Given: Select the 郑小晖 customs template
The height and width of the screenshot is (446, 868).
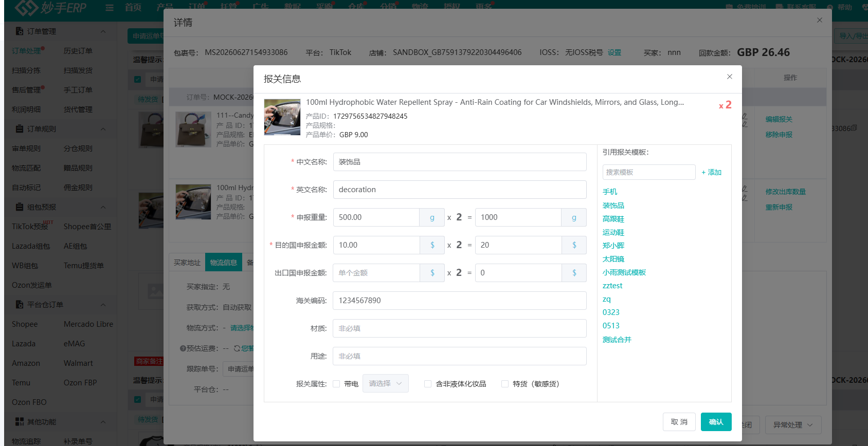Looking at the screenshot, I should point(613,246).
